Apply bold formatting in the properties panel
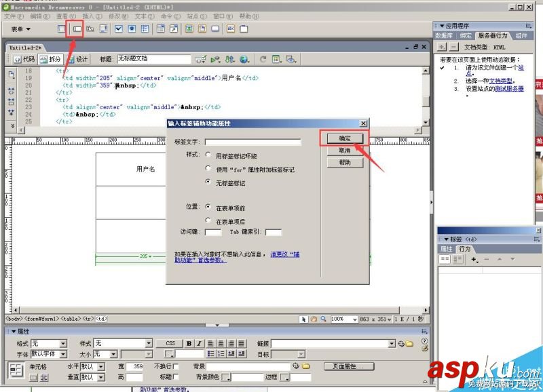Image resolution: width=543 pixels, height=392 pixels. pyautogui.click(x=189, y=344)
